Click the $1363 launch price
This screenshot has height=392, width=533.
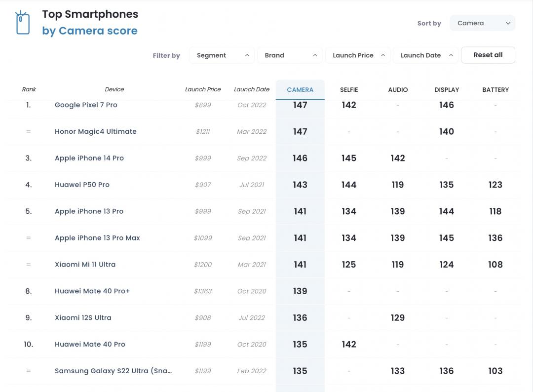coord(203,291)
